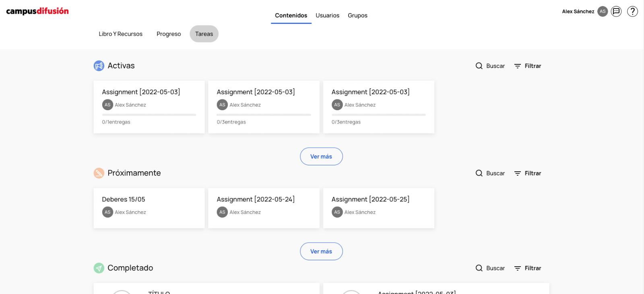
Task: Open the Deberes 15/05 task card
Action: pos(149,208)
